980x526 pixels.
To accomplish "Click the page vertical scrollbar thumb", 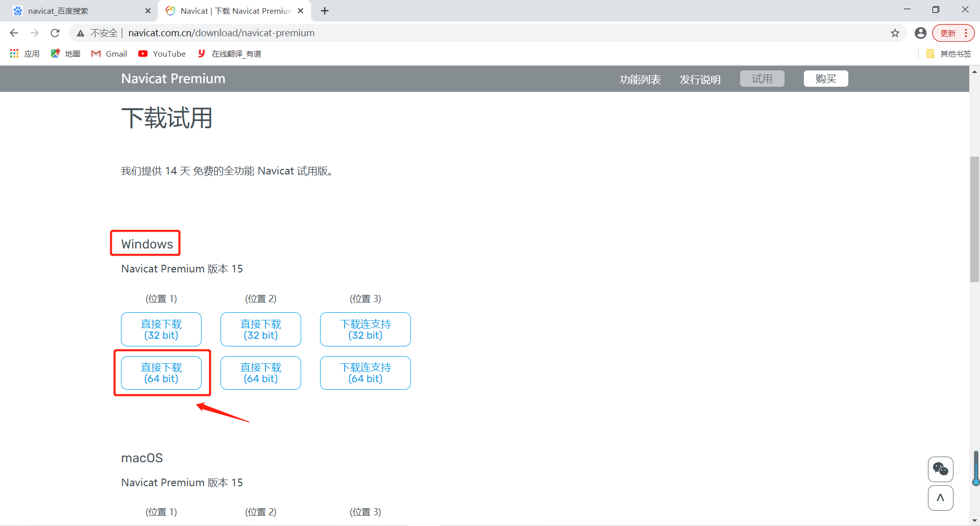I will [974, 219].
